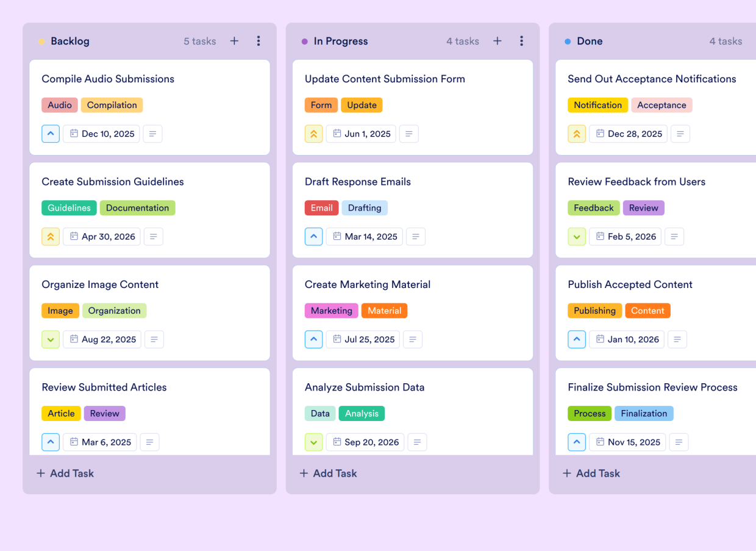The image size is (756, 551).
Task: Click the plus icon on Backlog header
Action: click(234, 41)
